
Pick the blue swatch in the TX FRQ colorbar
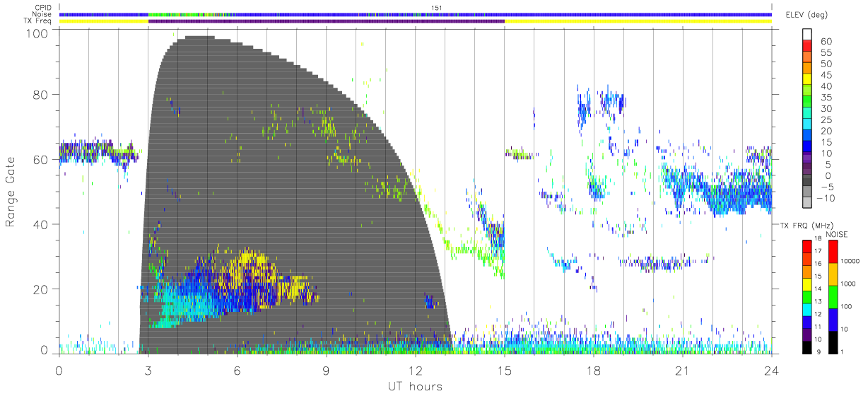point(807,322)
